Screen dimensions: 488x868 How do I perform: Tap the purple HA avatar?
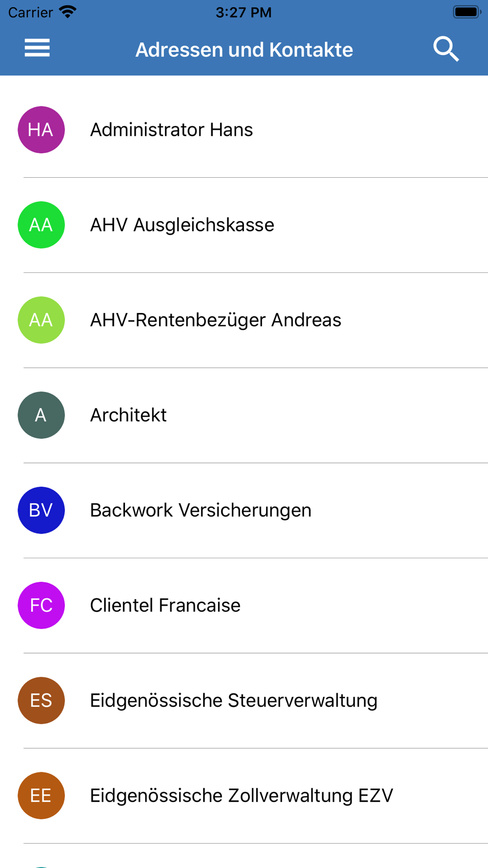click(x=41, y=130)
